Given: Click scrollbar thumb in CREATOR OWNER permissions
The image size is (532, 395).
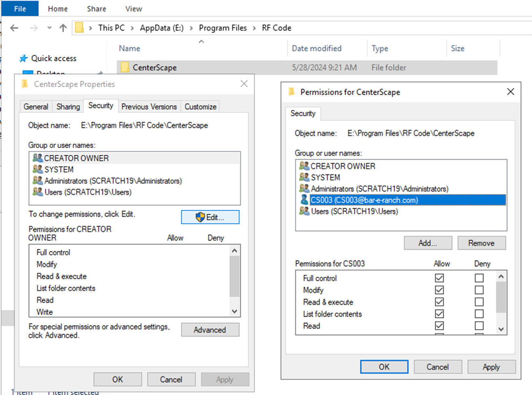Looking at the screenshot, I should (234, 276).
